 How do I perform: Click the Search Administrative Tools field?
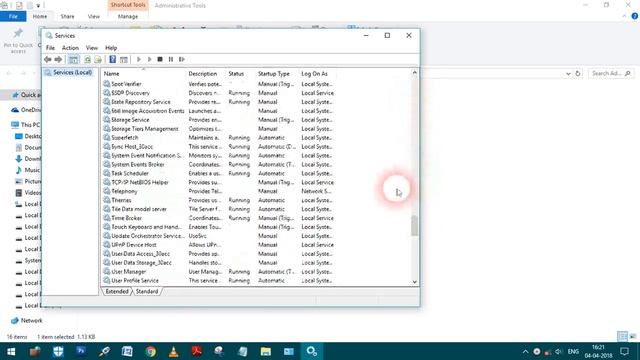pos(610,73)
